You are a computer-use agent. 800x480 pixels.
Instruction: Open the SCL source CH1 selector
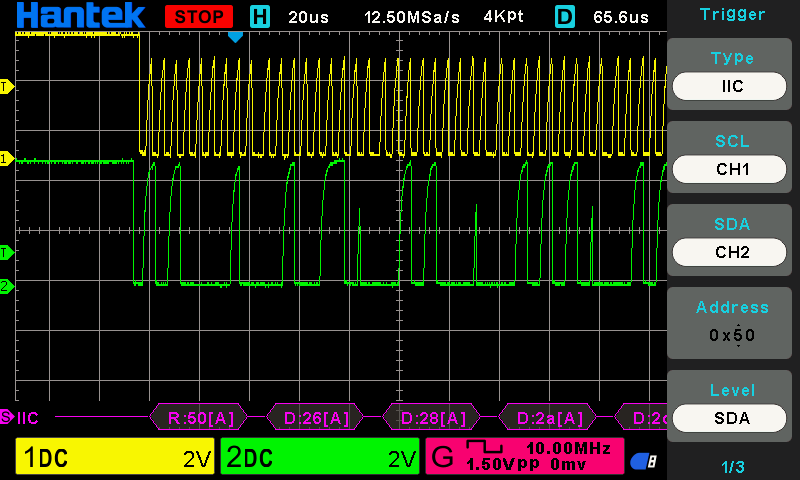pyautogui.click(x=732, y=169)
